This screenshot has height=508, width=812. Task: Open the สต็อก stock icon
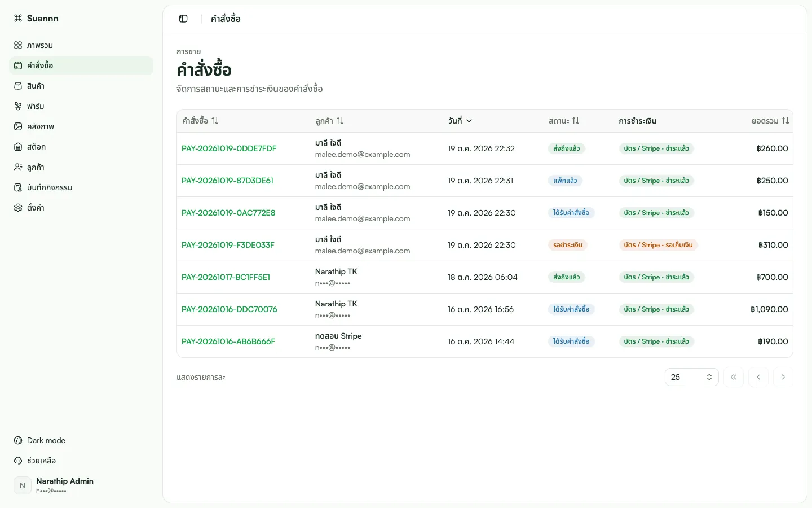point(18,147)
